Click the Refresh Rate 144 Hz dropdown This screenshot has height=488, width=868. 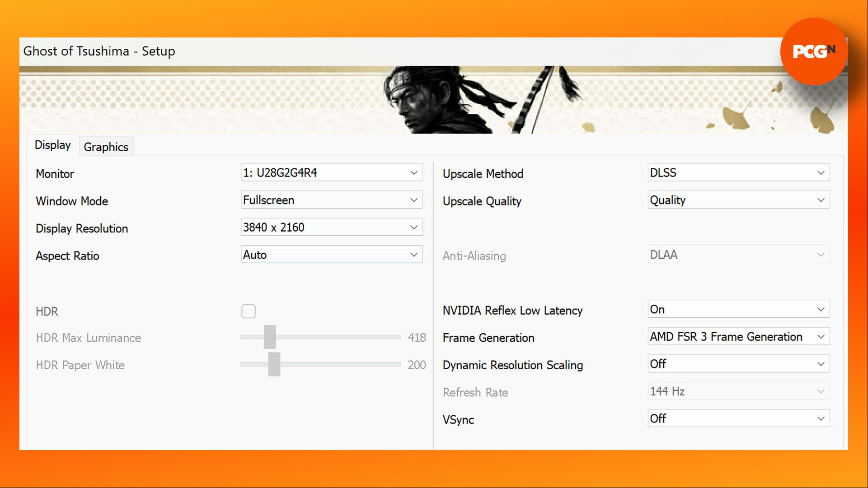(x=738, y=391)
